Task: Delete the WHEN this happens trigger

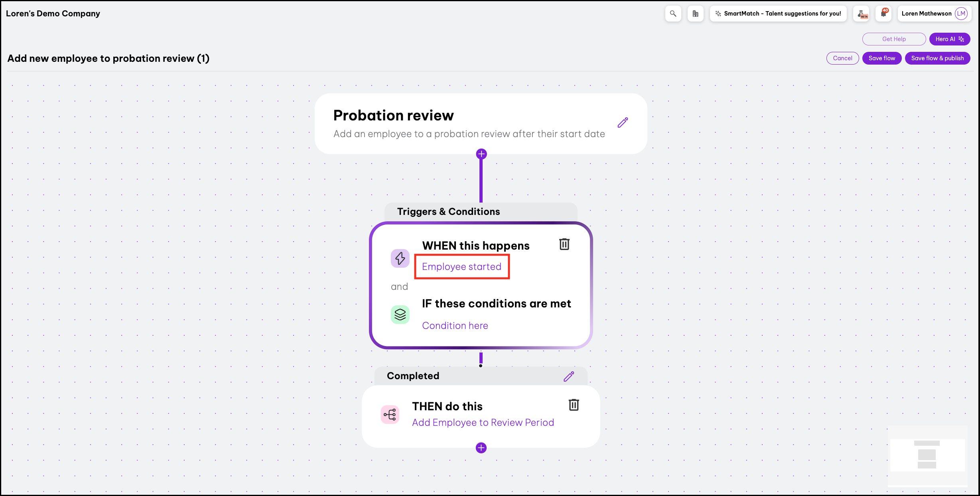Action: [x=564, y=244]
